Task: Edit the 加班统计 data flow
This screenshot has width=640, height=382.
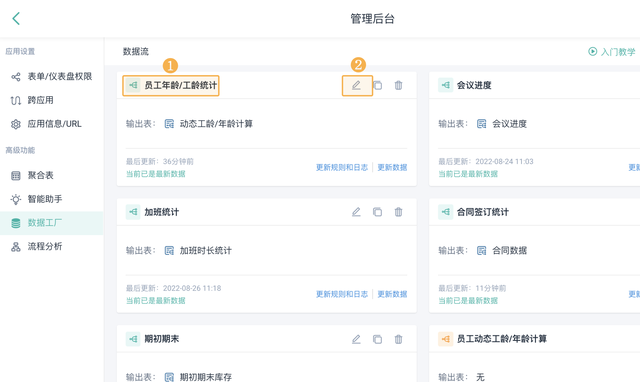Action: click(356, 212)
